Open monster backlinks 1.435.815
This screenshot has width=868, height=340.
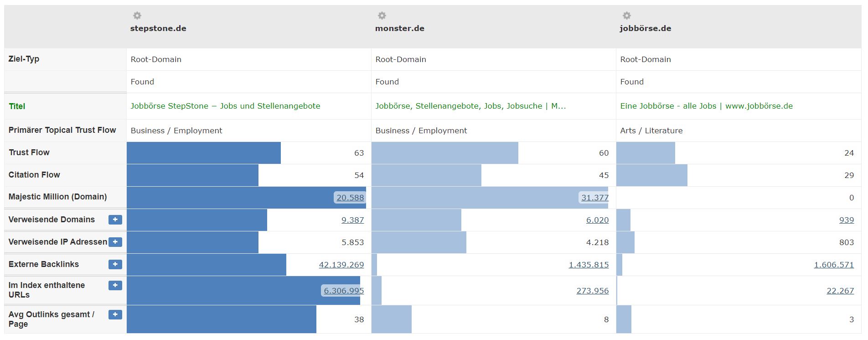[589, 265]
